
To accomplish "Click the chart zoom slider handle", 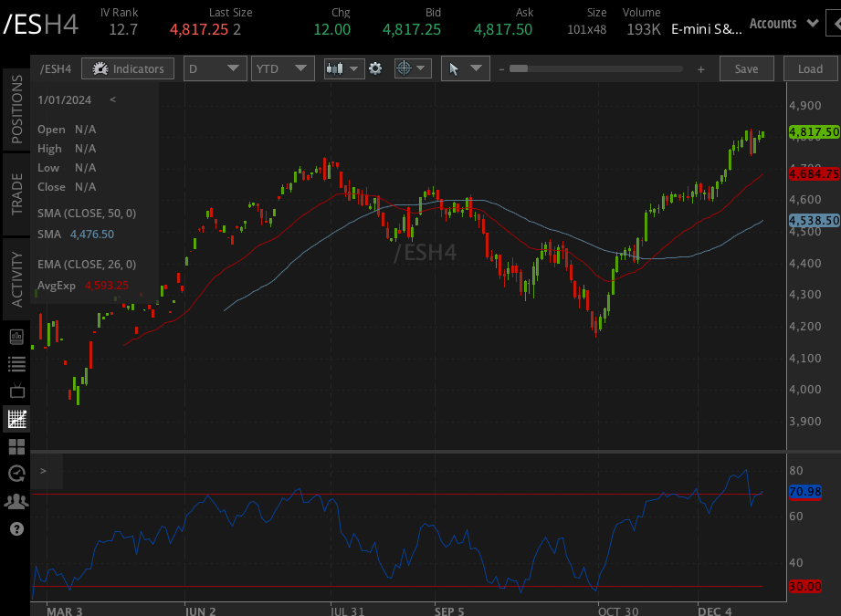I will point(518,68).
